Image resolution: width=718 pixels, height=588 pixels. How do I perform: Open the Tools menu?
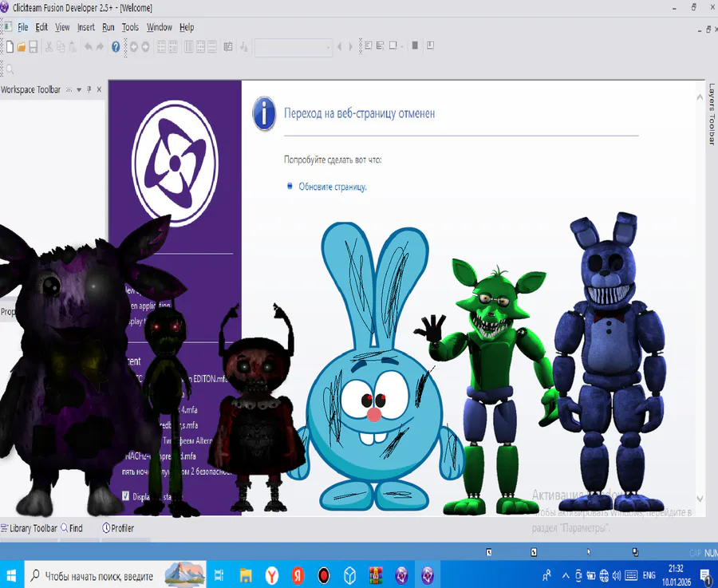coord(130,27)
